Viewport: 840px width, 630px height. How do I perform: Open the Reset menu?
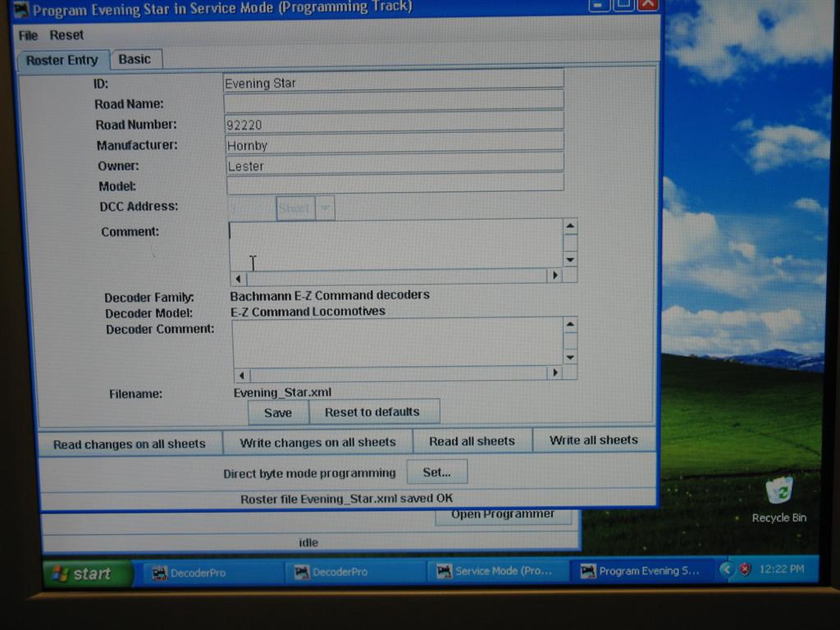point(66,35)
